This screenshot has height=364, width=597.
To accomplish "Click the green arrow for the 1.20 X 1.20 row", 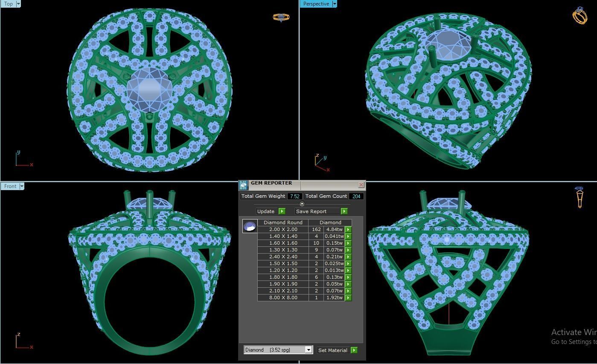I will (x=348, y=270).
